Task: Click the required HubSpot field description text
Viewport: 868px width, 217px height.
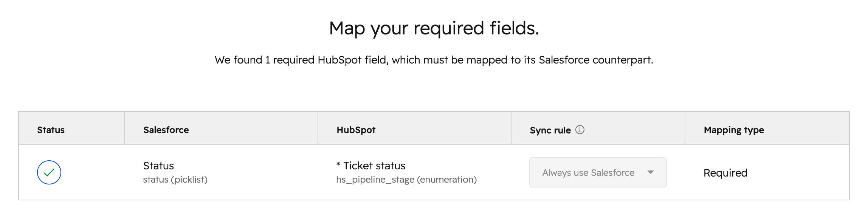Action: coord(434,60)
